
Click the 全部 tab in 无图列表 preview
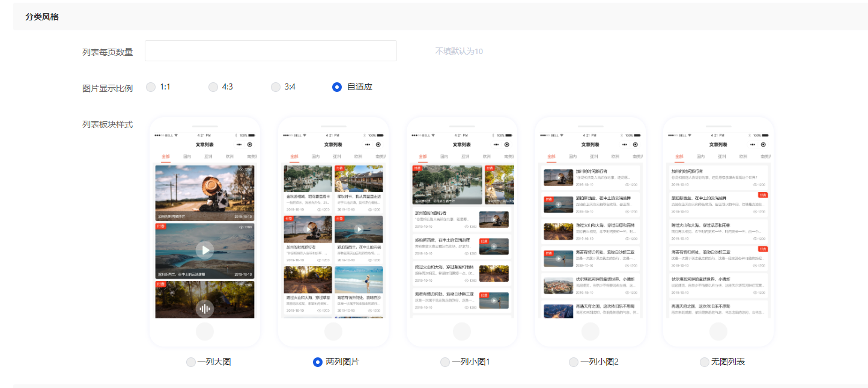click(679, 156)
